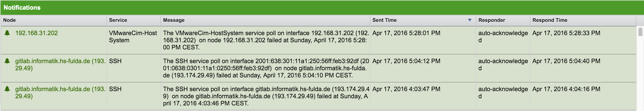Open the gitlab node link sent at 5:04:12 PM

tap(60, 61)
